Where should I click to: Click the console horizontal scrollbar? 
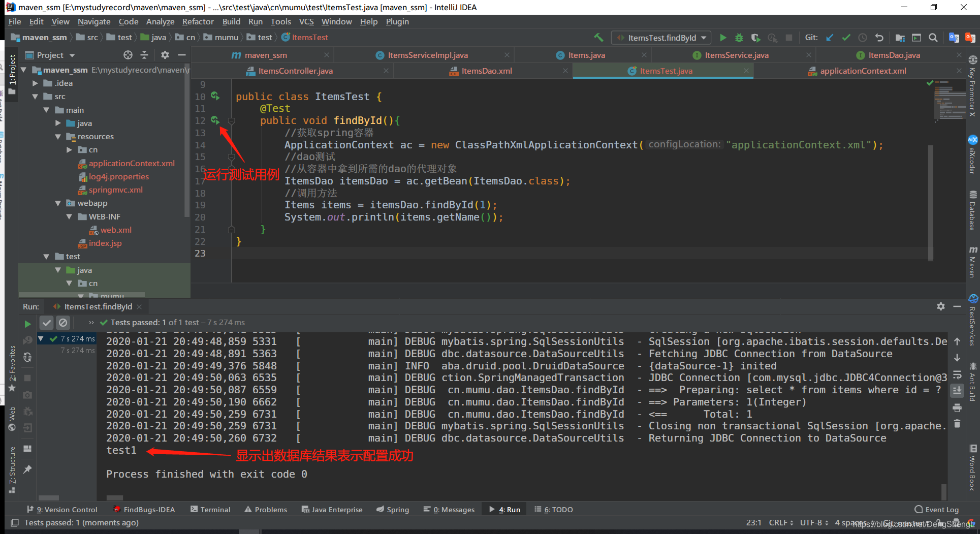pyautogui.click(x=115, y=497)
